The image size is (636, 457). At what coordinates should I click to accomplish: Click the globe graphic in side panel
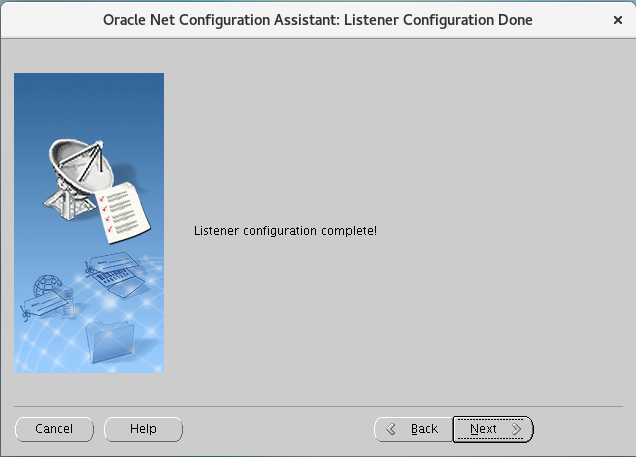click(47, 285)
